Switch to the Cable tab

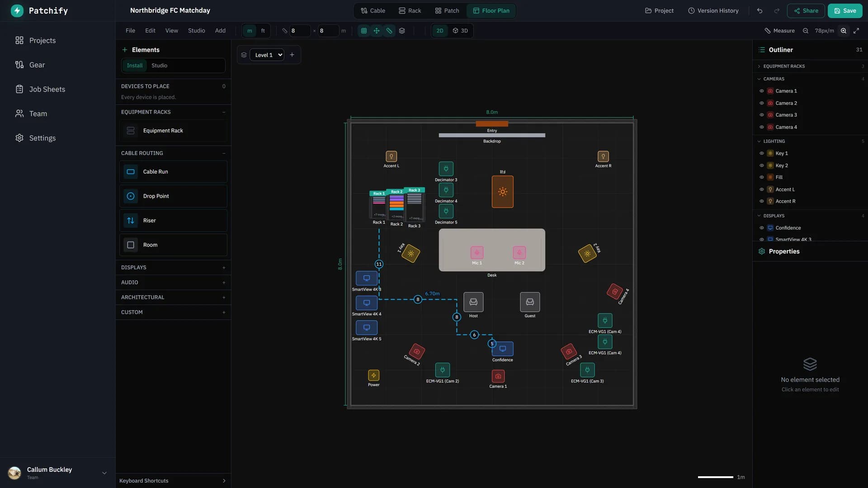click(373, 11)
